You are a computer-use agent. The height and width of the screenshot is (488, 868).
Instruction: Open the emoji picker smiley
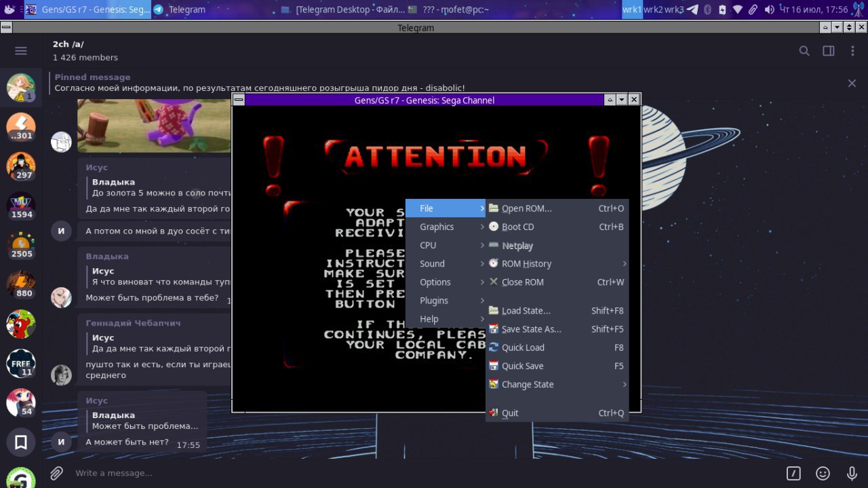tap(823, 473)
